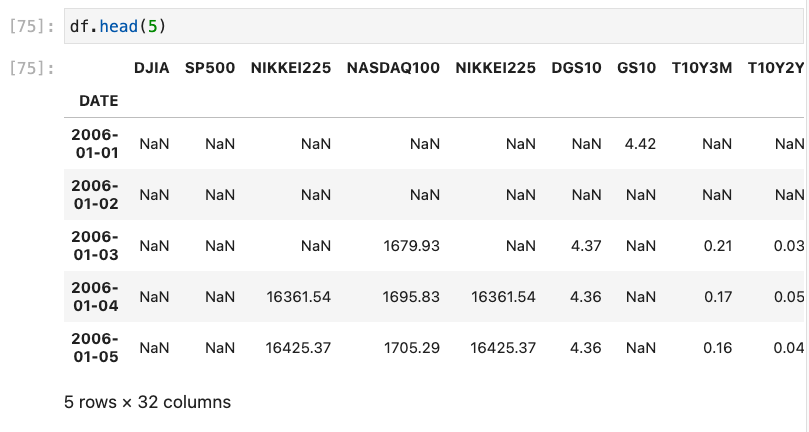
Task: Click the 2006-01-03 row index label
Action: click(95, 245)
